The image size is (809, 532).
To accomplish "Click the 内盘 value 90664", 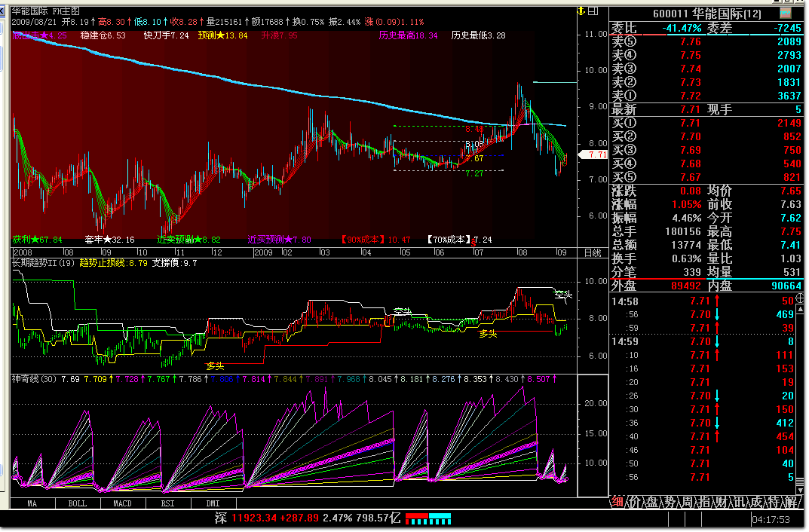I will (x=786, y=286).
